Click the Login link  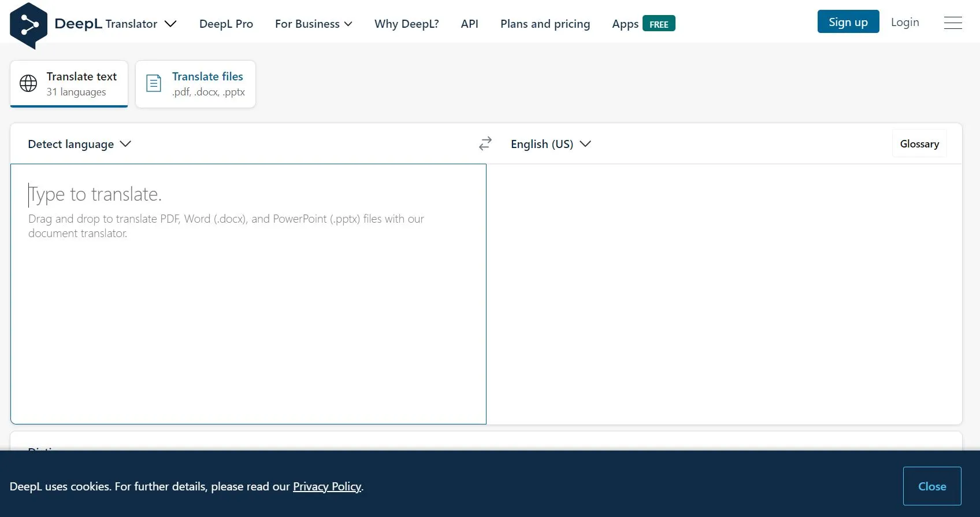pos(905,22)
